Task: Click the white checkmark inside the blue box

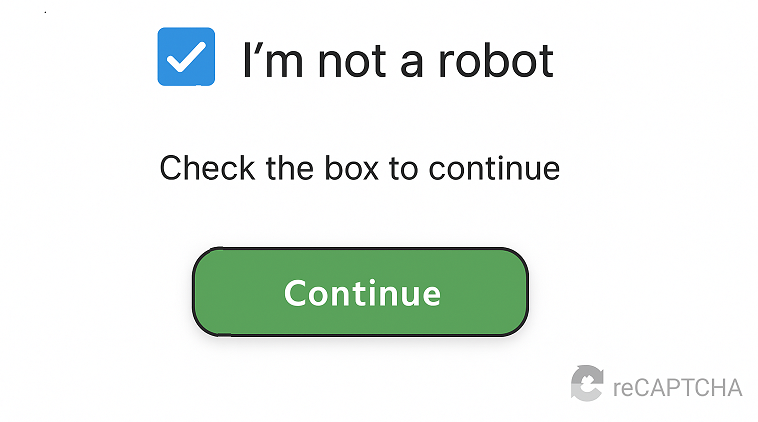Action: pyautogui.click(x=186, y=57)
